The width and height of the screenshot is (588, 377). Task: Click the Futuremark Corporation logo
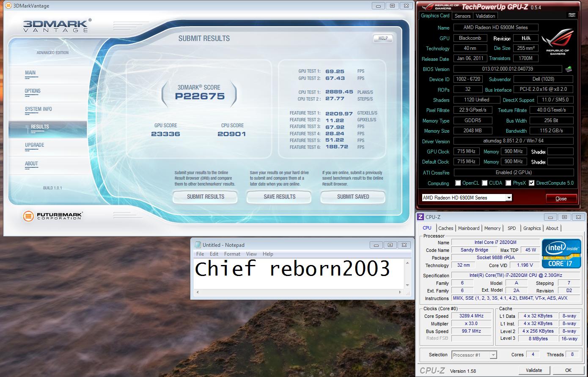[53, 216]
